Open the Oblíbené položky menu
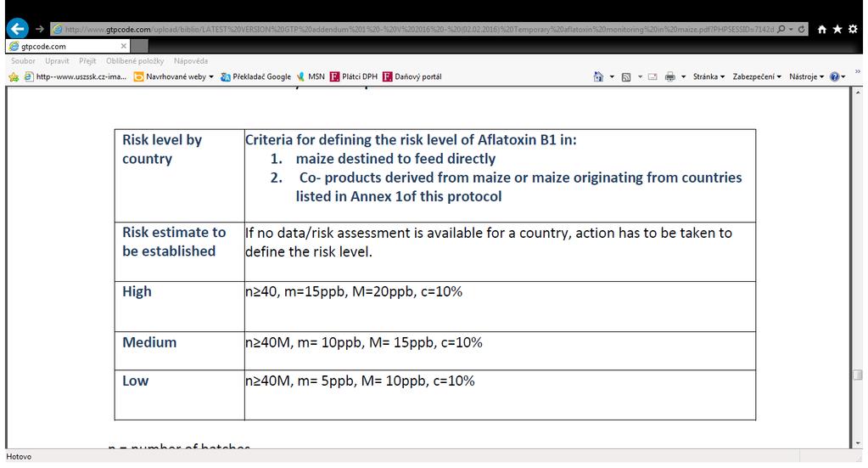The width and height of the screenshot is (868, 468). 135,61
